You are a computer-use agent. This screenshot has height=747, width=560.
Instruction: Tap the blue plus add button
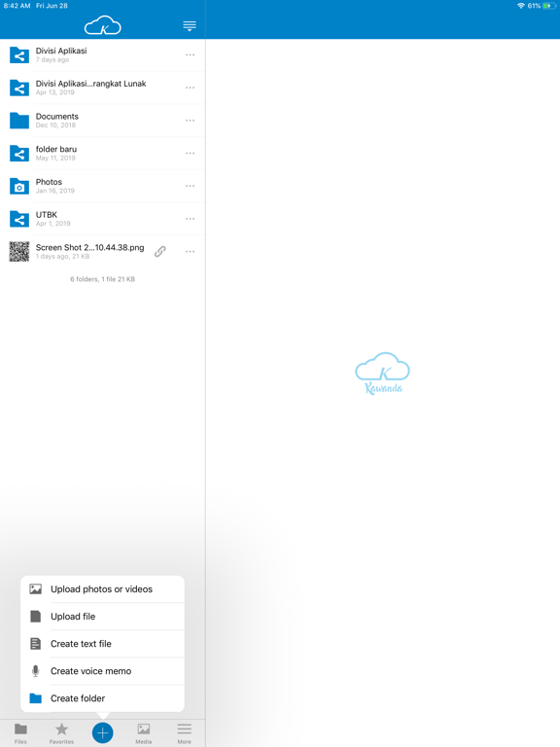pos(102,732)
